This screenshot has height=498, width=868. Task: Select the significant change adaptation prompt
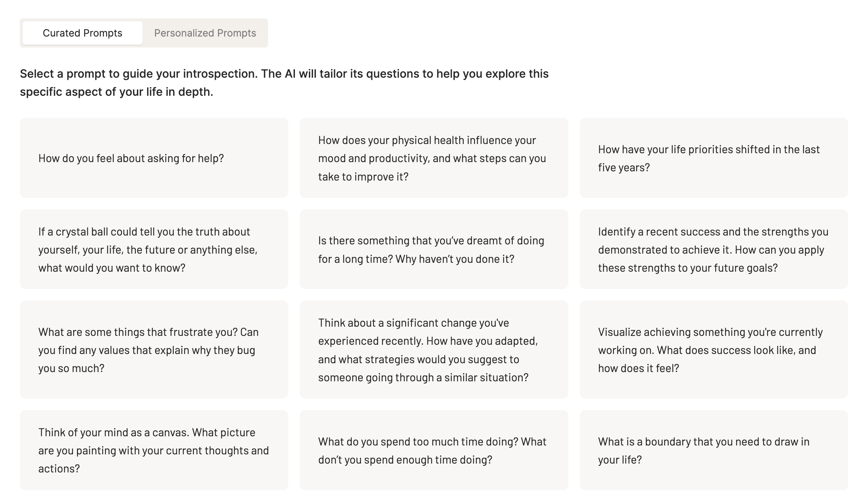[433, 350]
